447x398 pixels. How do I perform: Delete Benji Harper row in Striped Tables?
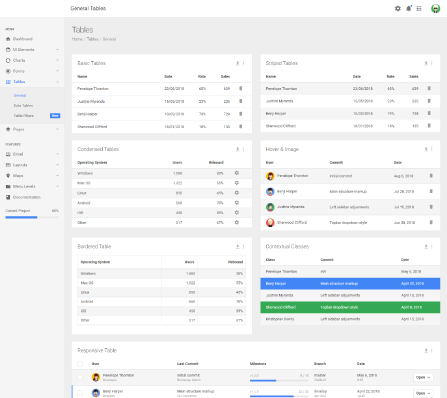pos(429,113)
